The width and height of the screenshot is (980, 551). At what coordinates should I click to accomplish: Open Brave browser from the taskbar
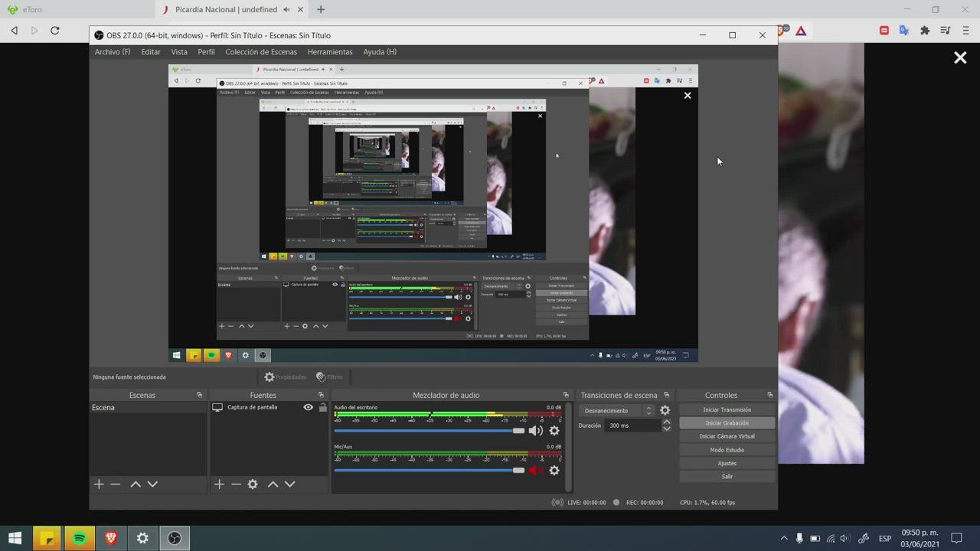(111, 538)
